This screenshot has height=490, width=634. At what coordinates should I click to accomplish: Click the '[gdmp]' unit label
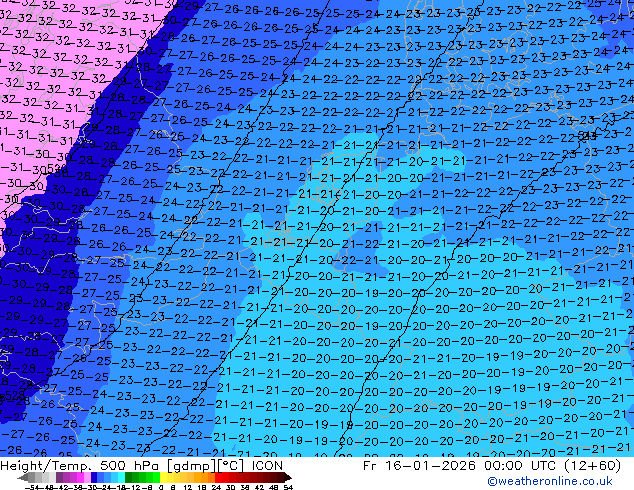192,466
